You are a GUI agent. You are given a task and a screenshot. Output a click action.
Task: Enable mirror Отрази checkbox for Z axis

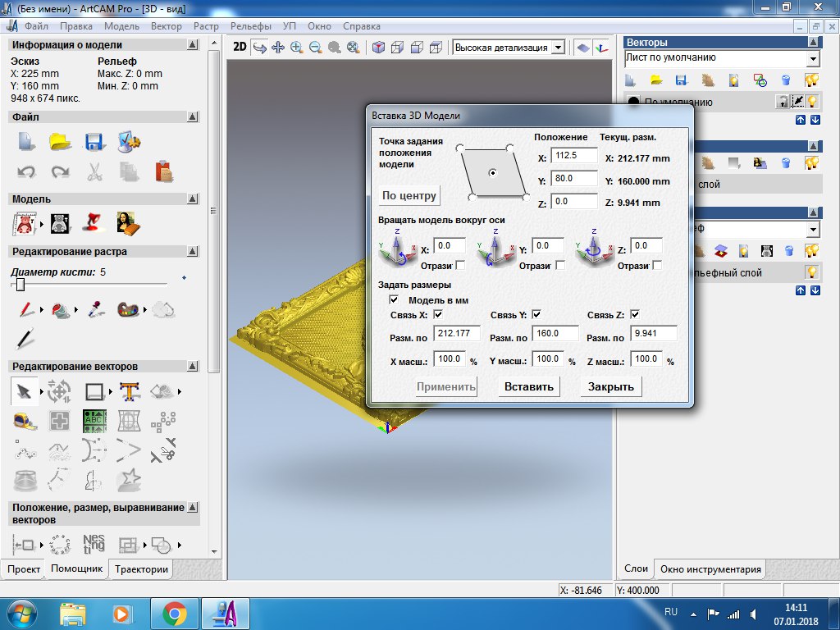click(x=658, y=265)
